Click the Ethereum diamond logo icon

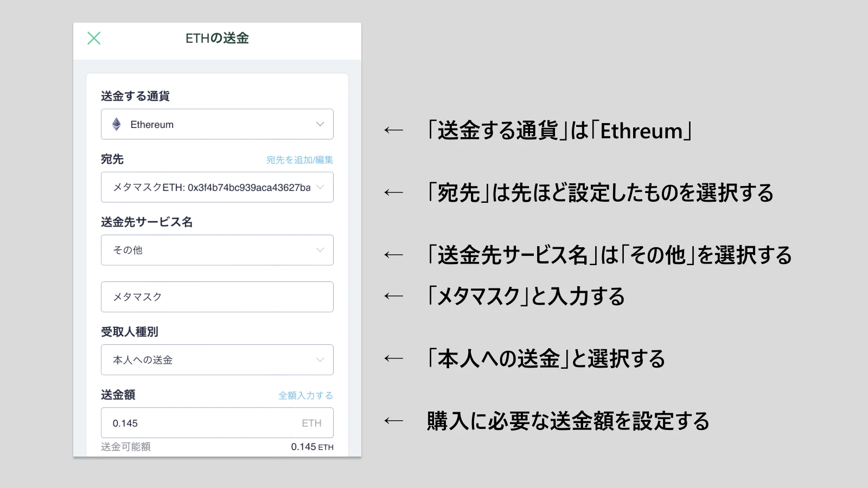116,124
